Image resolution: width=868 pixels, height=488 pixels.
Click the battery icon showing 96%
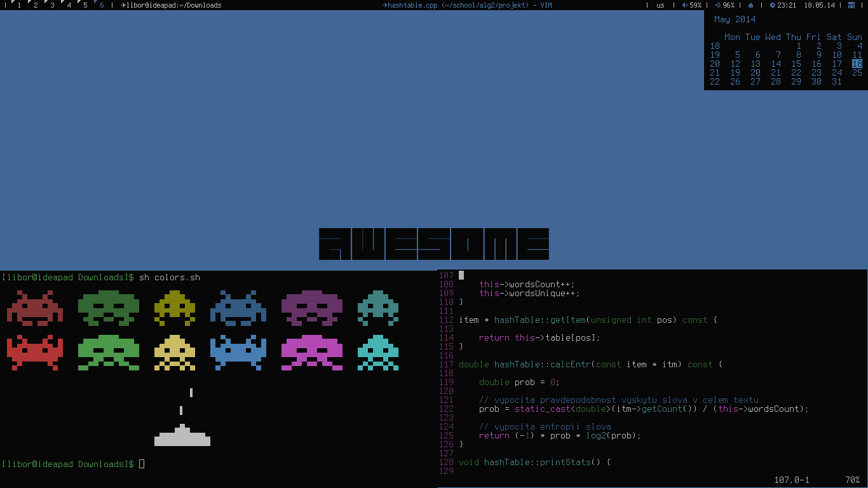[x=718, y=5]
